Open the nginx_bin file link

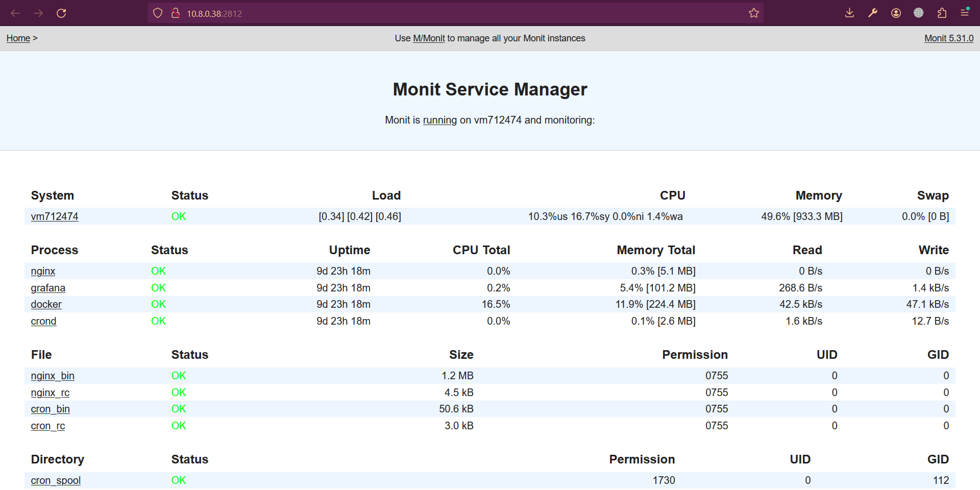pos(53,376)
